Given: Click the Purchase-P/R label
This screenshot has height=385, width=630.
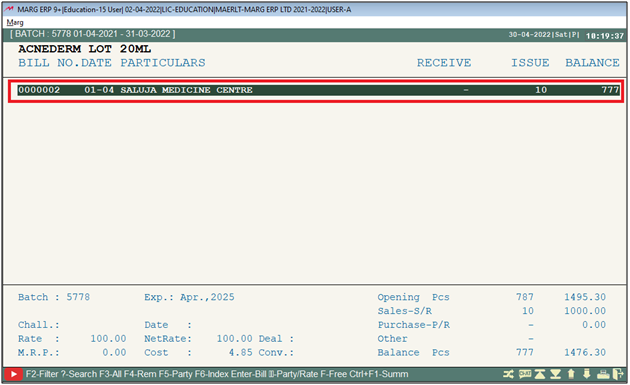Looking at the screenshot, I should pos(414,325).
